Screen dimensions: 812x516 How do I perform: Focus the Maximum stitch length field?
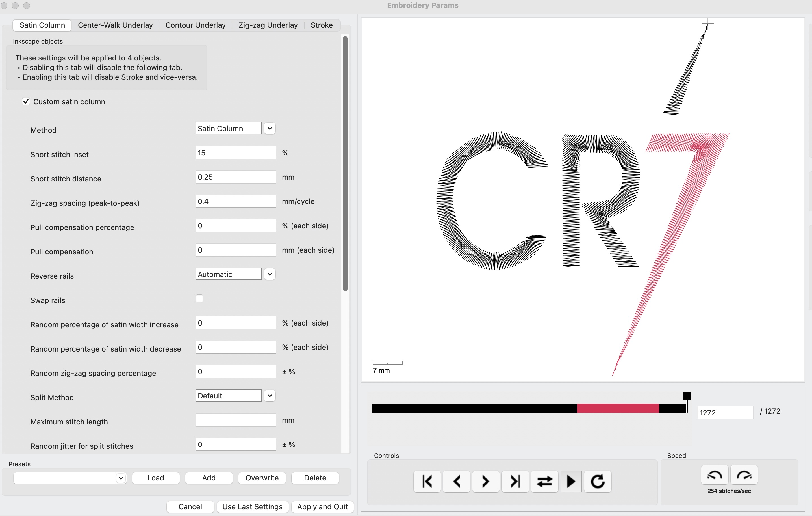click(236, 420)
